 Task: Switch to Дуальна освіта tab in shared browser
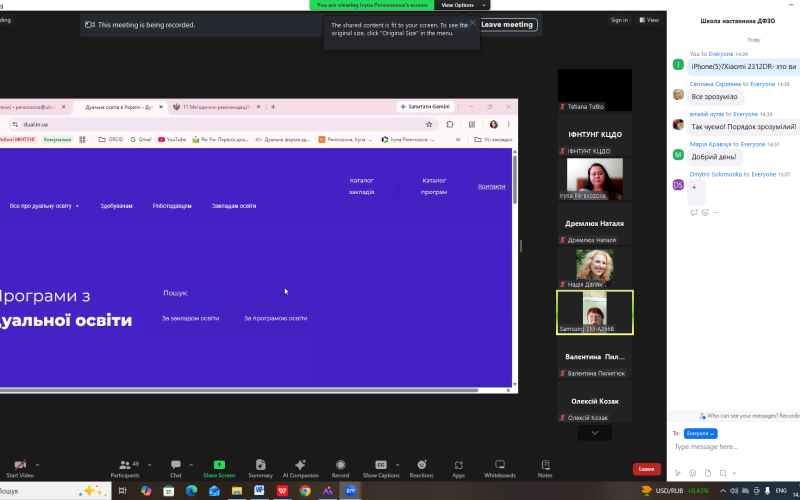click(x=118, y=107)
